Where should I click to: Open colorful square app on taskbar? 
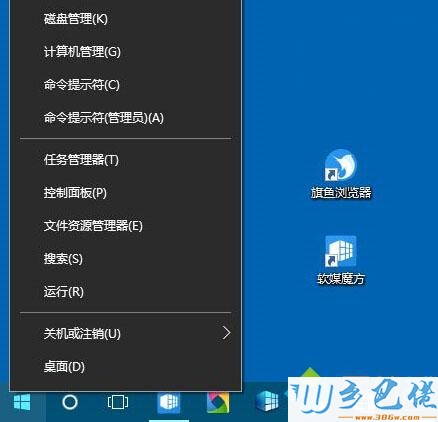(x=218, y=402)
